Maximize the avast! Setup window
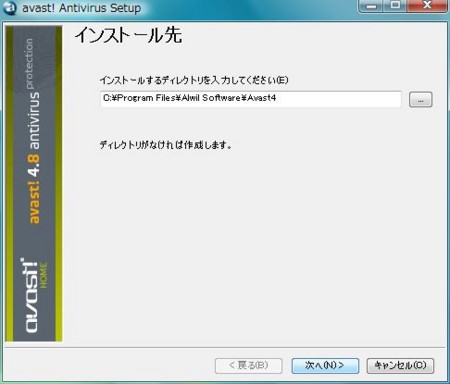The image size is (450, 384). [395, 6]
